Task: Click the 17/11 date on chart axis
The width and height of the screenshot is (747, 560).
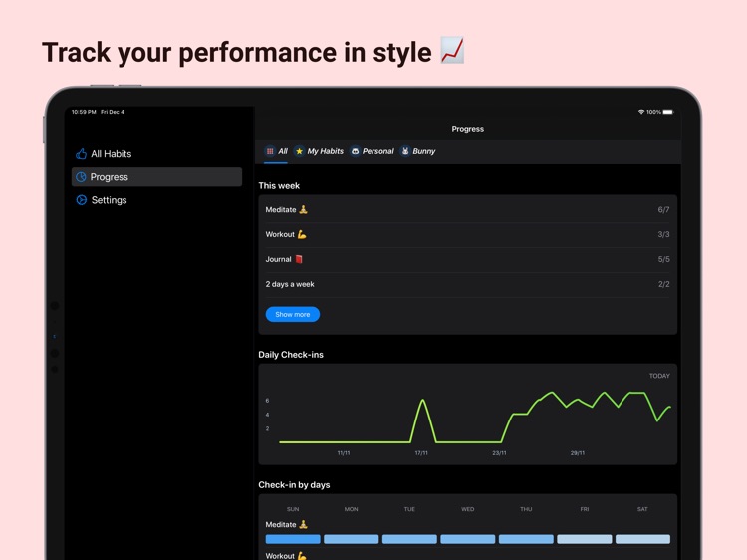Action: (421, 453)
